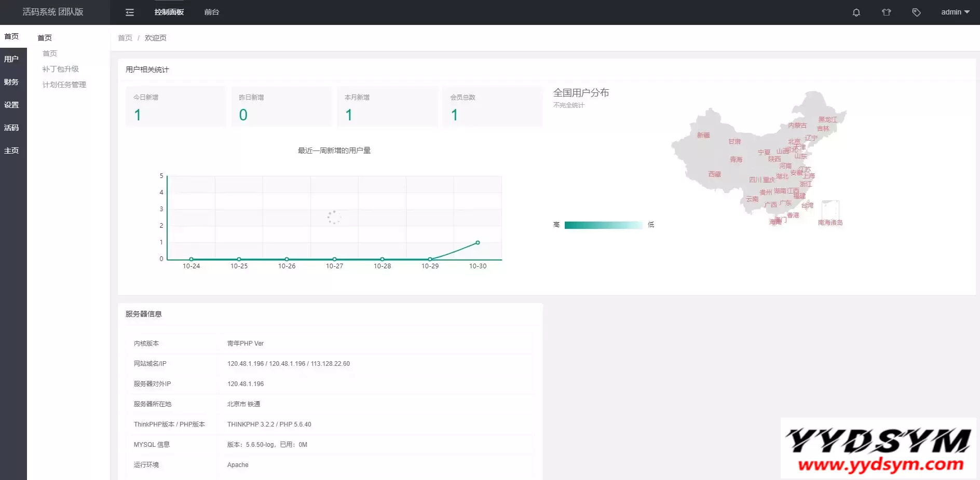Select 用户 in the left sidebar
The height and width of the screenshot is (480, 980).
tap(11, 59)
